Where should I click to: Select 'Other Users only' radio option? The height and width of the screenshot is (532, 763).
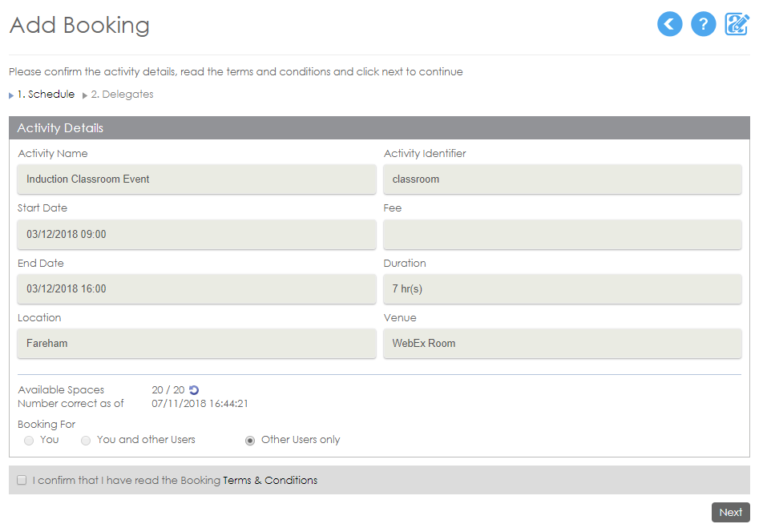pos(249,440)
